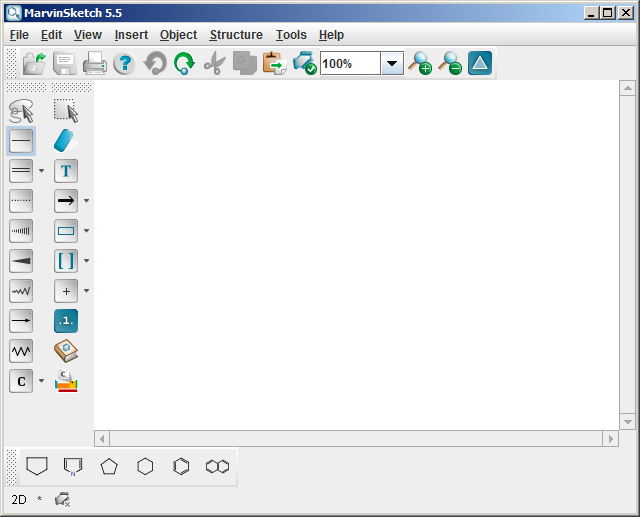Select the naphthalene template
This screenshot has width=640, height=517.
click(217, 466)
